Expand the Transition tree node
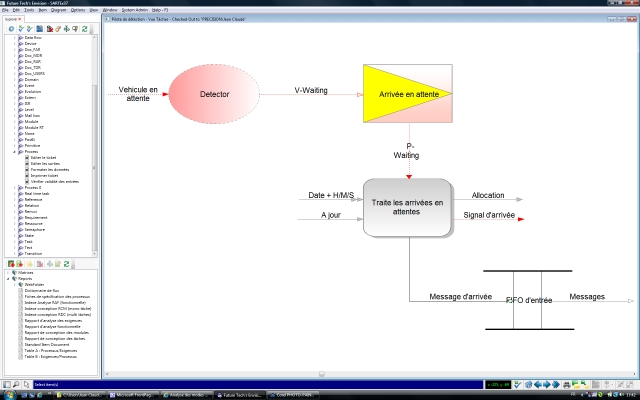The height and width of the screenshot is (400, 640). [15, 253]
